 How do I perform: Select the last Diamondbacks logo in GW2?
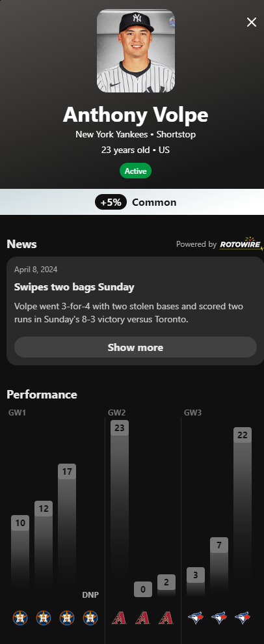click(166, 617)
